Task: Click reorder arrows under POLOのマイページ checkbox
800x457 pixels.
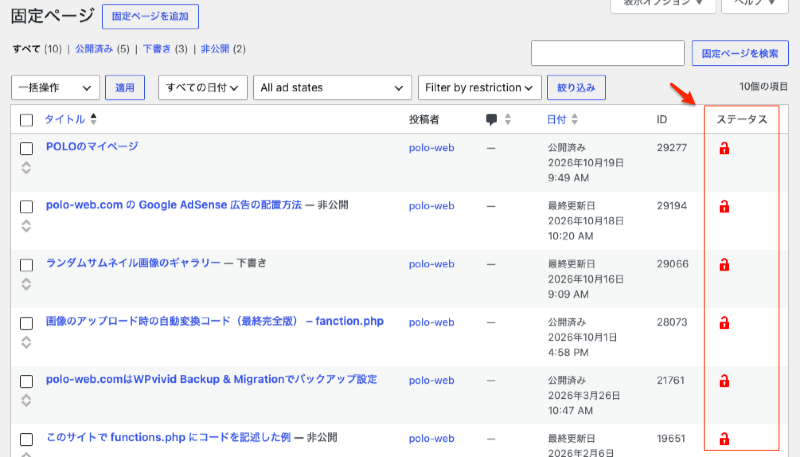Action: pos(26,168)
